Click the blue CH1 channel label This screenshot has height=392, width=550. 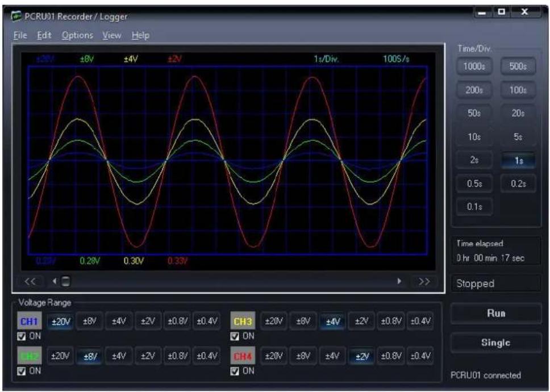click(30, 321)
